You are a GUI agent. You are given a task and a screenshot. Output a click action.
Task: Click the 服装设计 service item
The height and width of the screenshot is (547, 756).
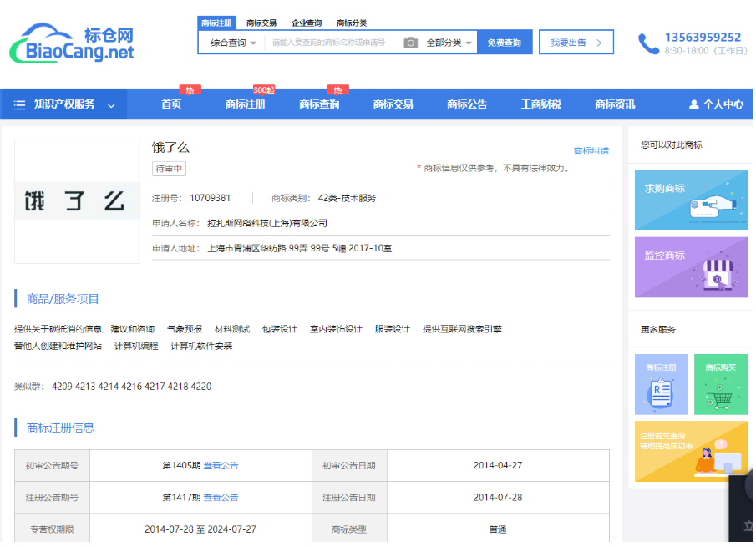[393, 329]
